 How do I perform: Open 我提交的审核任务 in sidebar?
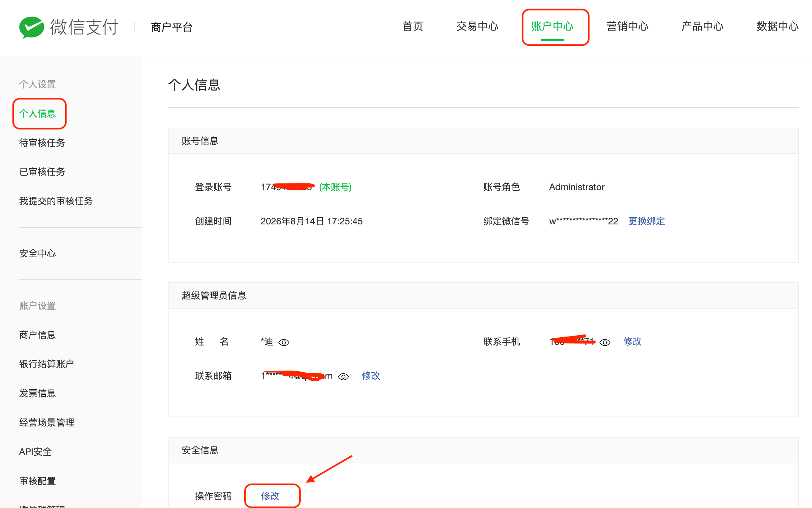tap(56, 201)
